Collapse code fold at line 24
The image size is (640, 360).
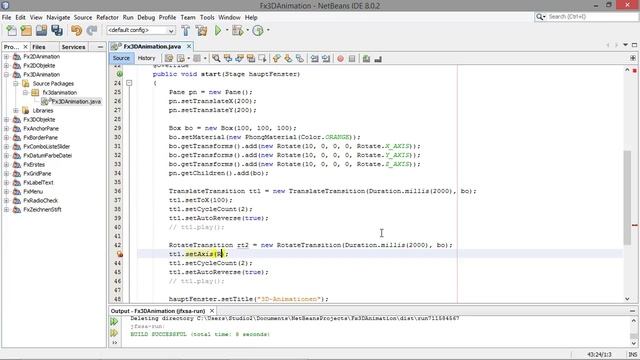(129, 83)
